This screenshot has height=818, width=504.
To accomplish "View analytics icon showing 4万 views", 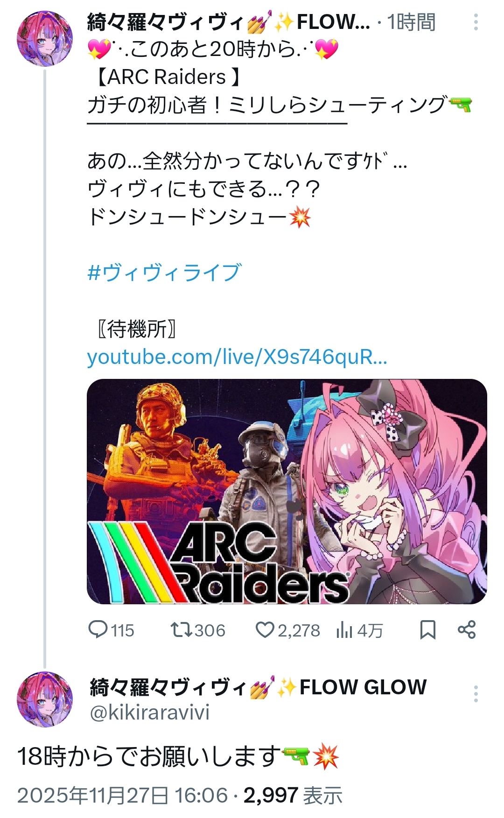I will pyautogui.click(x=344, y=630).
